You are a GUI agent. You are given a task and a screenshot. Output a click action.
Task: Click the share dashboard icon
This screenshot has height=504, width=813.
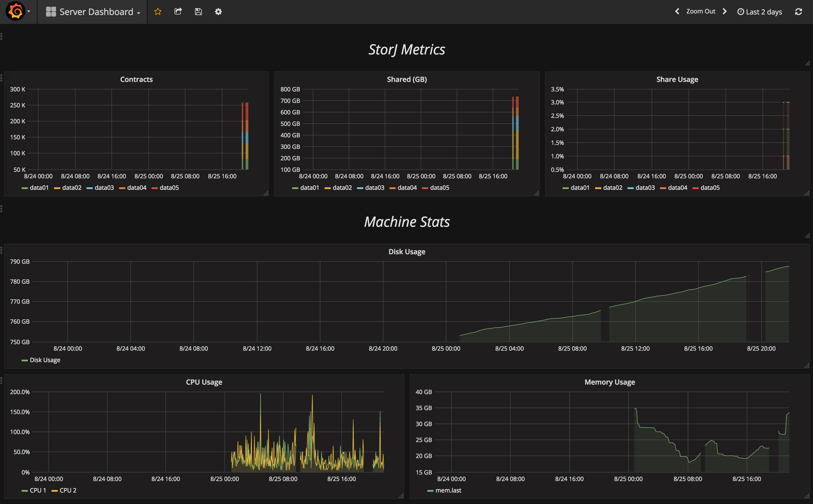(178, 12)
